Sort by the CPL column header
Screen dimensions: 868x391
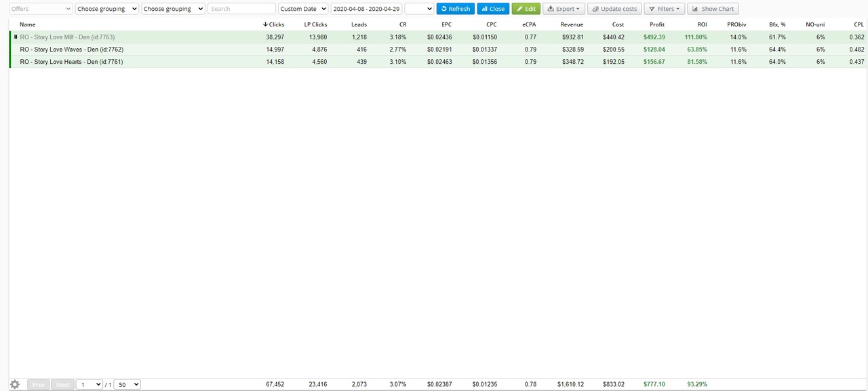pos(859,24)
